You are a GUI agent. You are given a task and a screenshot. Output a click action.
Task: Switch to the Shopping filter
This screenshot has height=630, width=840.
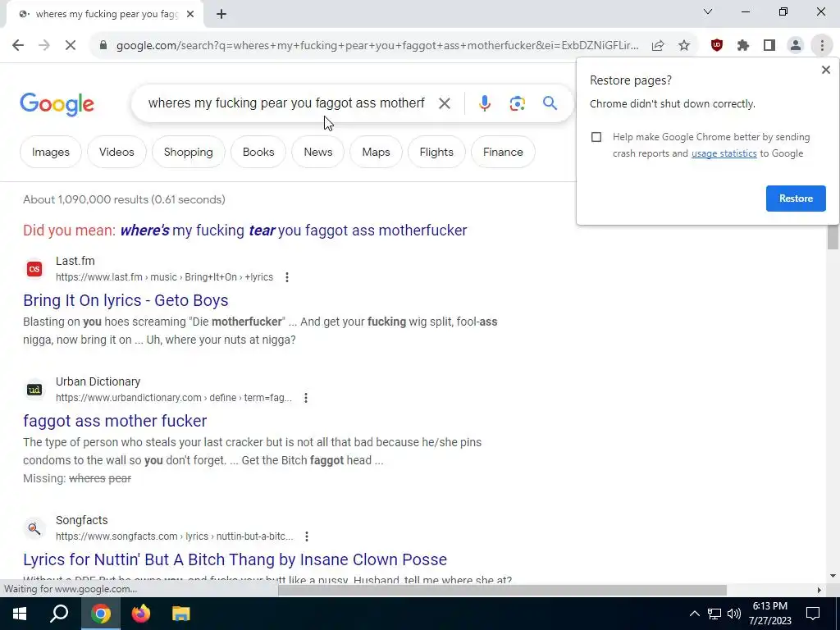(188, 152)
